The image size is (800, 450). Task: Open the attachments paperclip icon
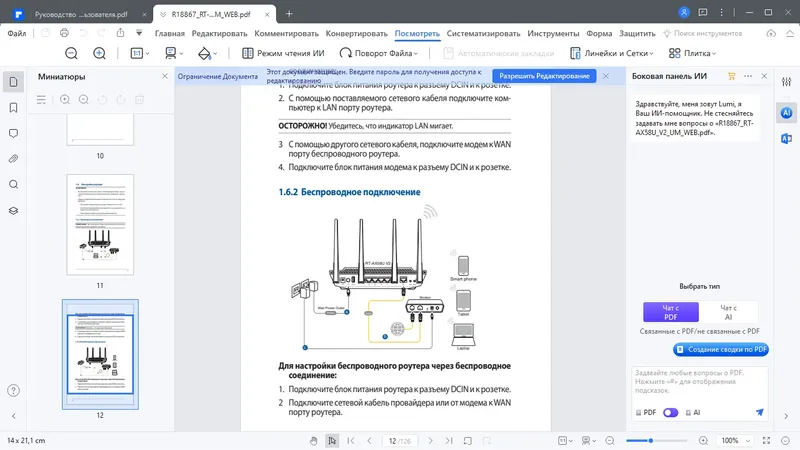point(14,159)
